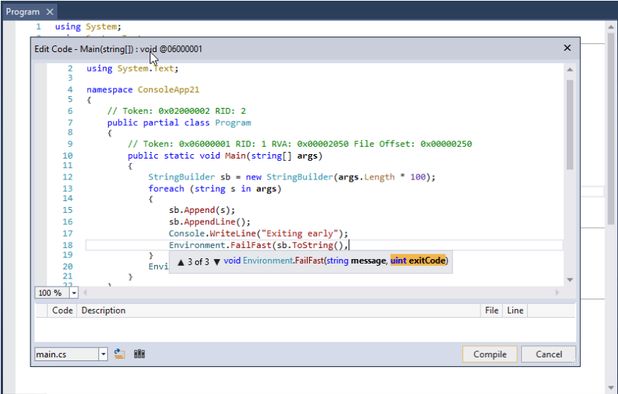Image resolution: width=618 pixels, height=394 pixels.
Task: Click 'foreach' keyword on line 13
Action: 166,189
